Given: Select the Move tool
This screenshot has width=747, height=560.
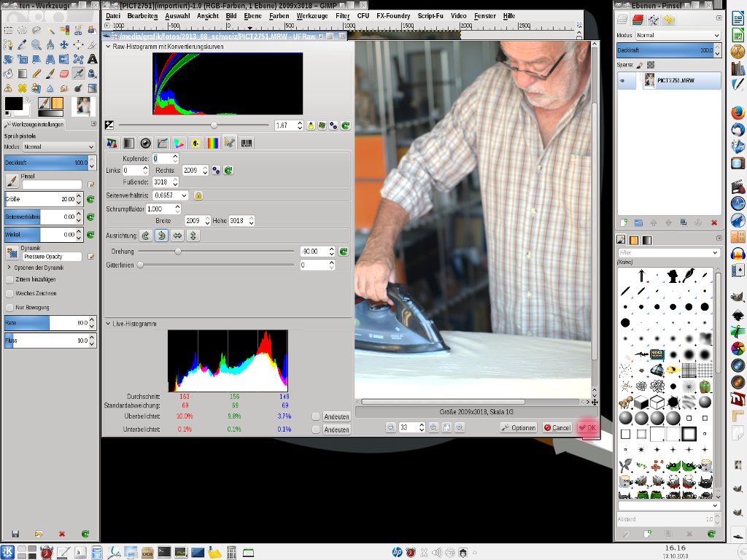Looking at the screenshot, I should coord(64,44).
